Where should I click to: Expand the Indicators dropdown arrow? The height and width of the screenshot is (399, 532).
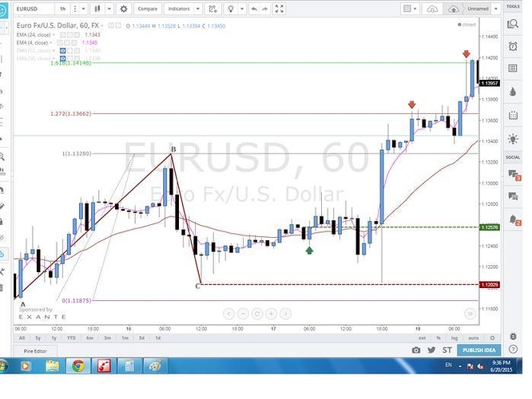click(x=198, y=9)
